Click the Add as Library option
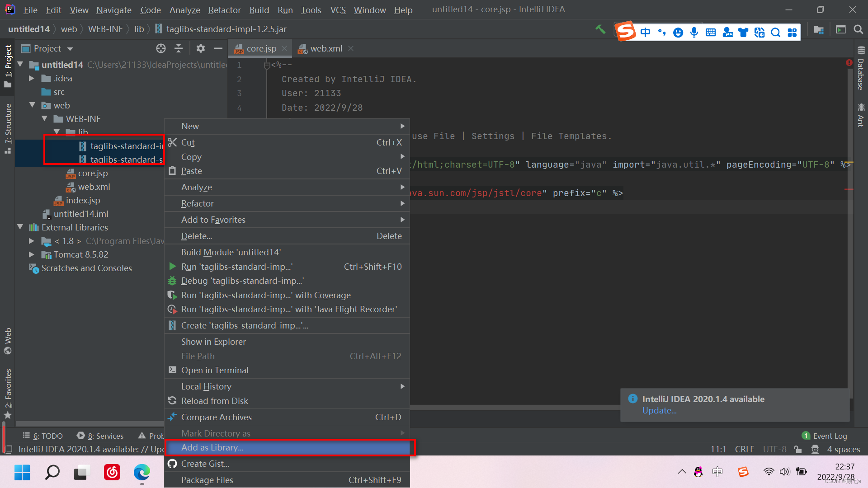Image resolution: width=868 pixels, height=488 pixels. pyautogui.click(x=212, y=447)
